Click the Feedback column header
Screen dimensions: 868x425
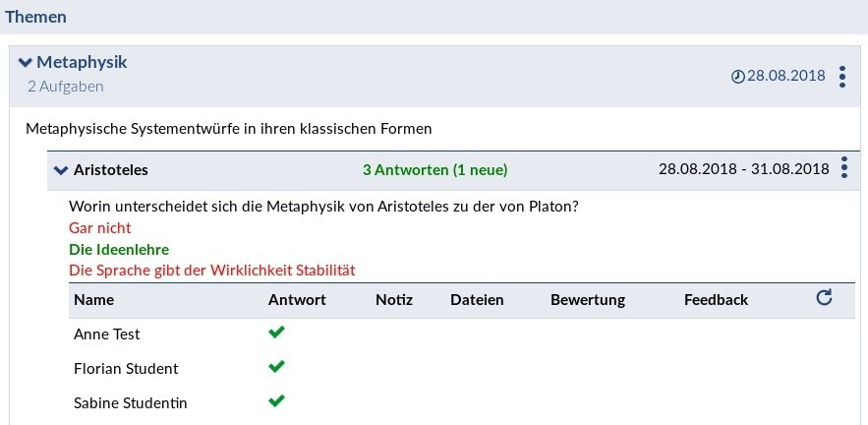tap(716, 300)
